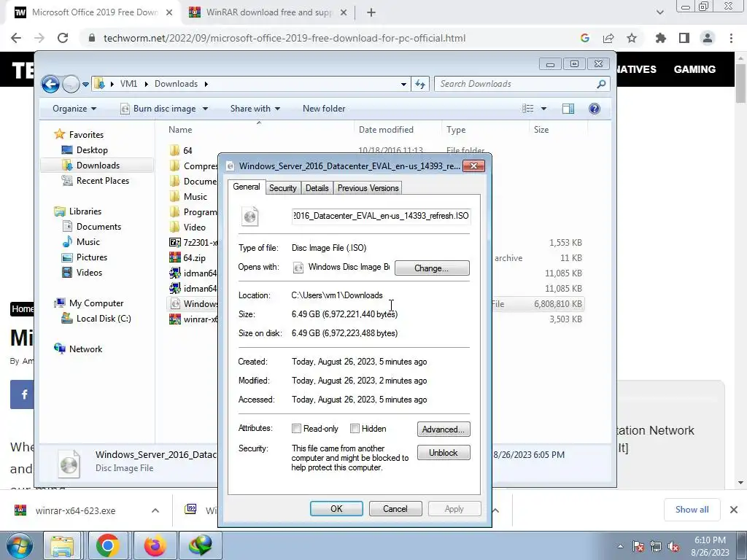
Task: Open Chrome extensions puzzle icon
Action: click(x=661, y=38)
